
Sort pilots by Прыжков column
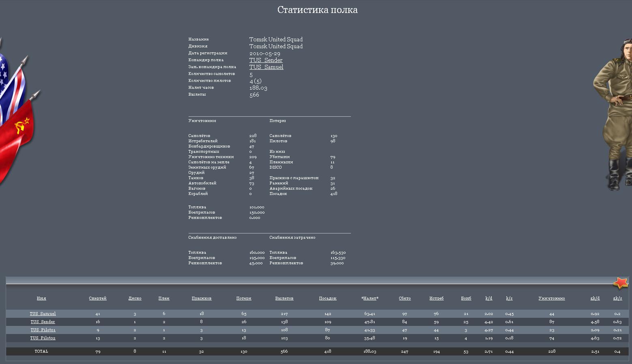point(202,298)
